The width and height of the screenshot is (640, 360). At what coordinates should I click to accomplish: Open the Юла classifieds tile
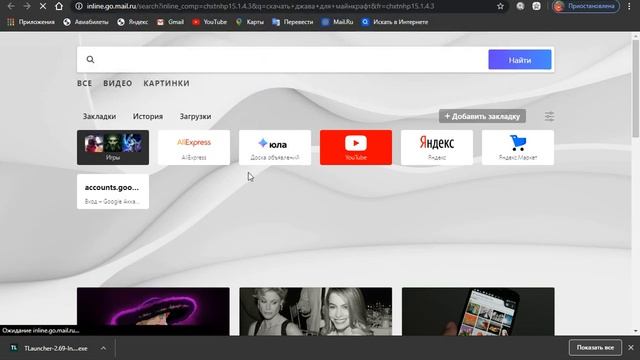[275, 147]
